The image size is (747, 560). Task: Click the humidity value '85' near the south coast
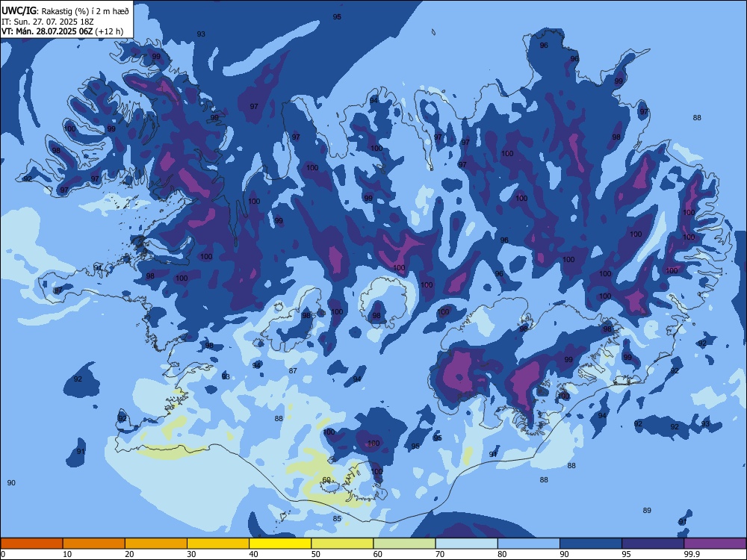tap(337, 519)
